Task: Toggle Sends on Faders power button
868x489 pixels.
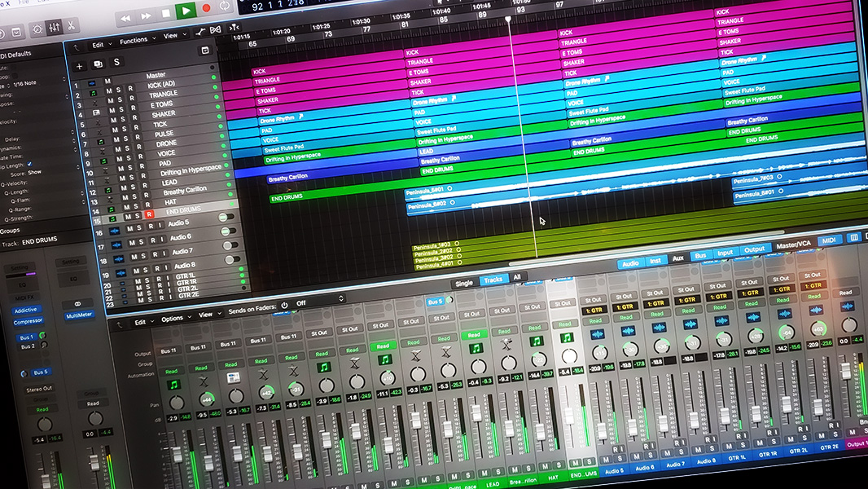Action: (x=284, y=305)
